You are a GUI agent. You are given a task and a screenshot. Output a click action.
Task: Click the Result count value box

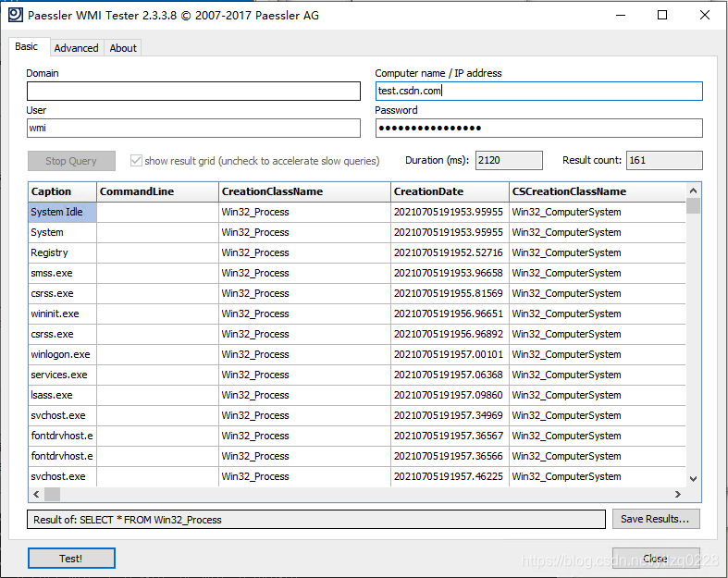(x=664, y=160)
